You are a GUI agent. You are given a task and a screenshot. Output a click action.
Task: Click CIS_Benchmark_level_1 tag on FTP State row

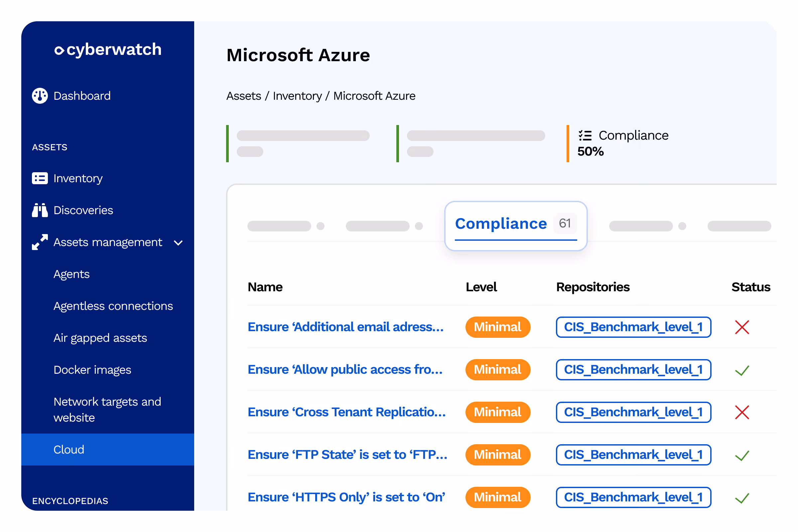(x=633, y=455)
